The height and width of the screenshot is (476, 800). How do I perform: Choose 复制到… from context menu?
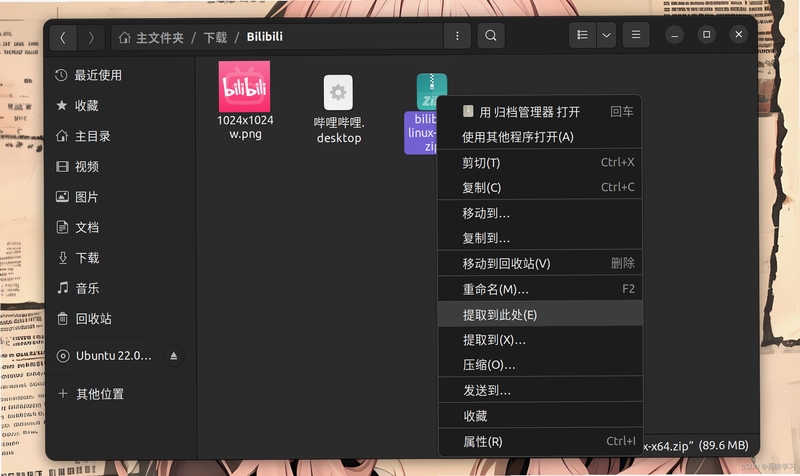(x=540, y=238)
